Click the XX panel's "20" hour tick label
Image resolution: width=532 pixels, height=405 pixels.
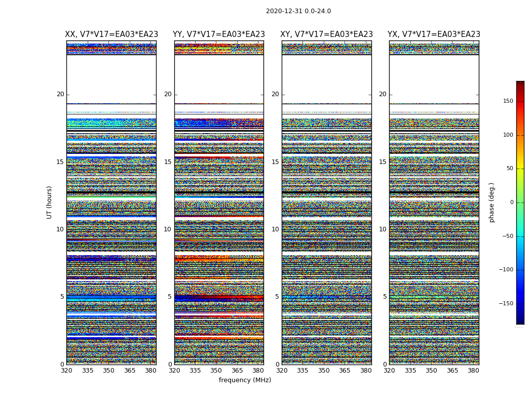coord(60,94)
